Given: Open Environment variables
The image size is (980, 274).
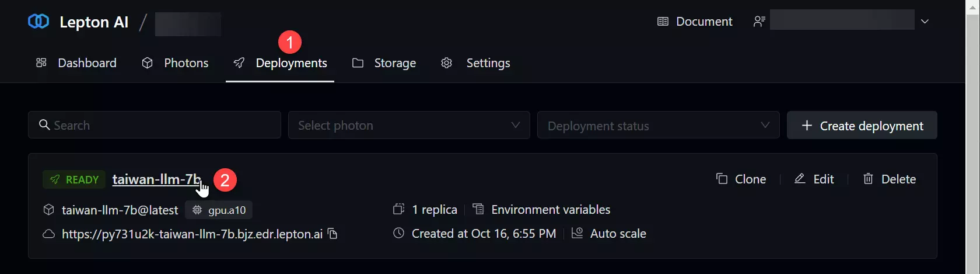Looking at the screenshot, I should [551, 210].
